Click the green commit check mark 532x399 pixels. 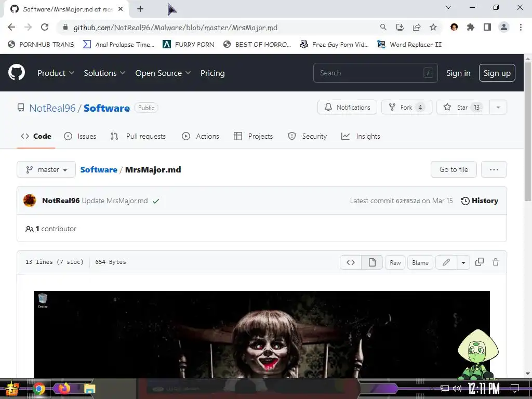pos(156,201)
